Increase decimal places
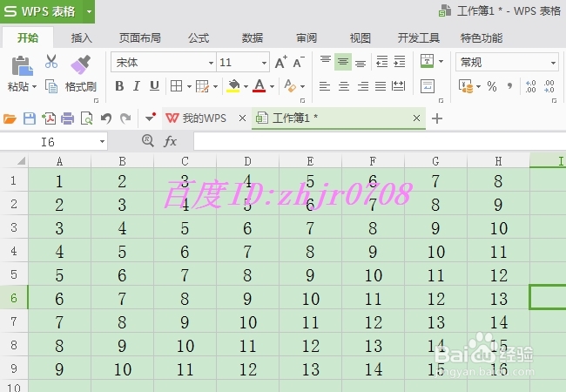The image size is (566, 392). tap(530, 86)
